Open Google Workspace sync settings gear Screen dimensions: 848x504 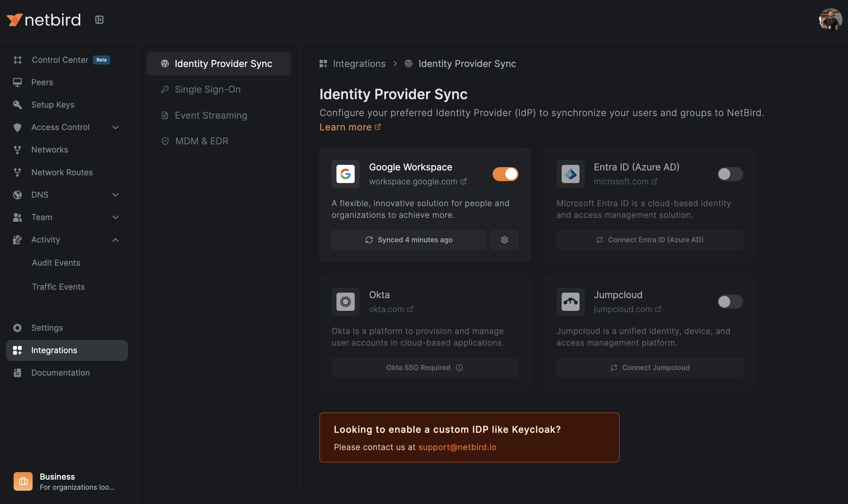coord(504,239)
